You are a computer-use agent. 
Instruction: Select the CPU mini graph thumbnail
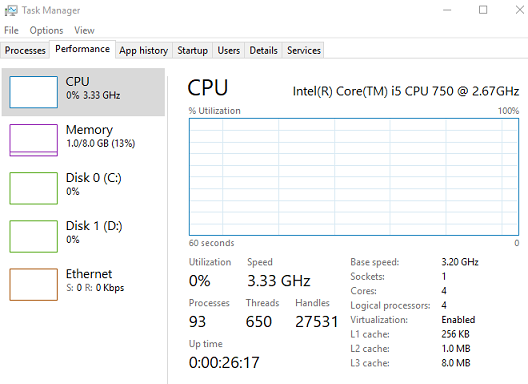(x=34, y=92)
